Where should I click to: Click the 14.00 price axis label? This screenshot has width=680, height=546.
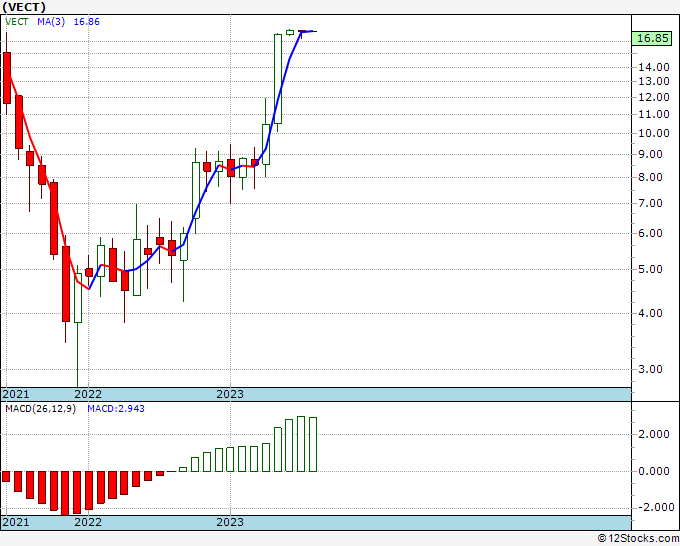654,67
